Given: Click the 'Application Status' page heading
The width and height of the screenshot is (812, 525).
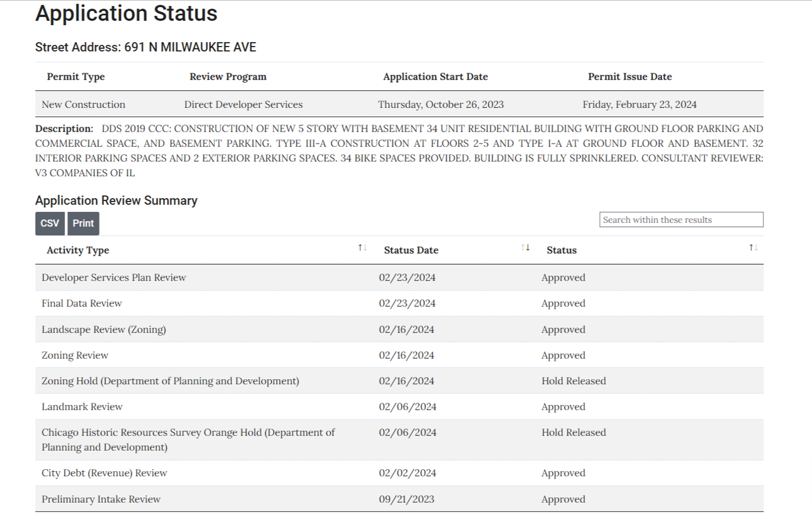Looking at the screenshot, I should [126, 13].
